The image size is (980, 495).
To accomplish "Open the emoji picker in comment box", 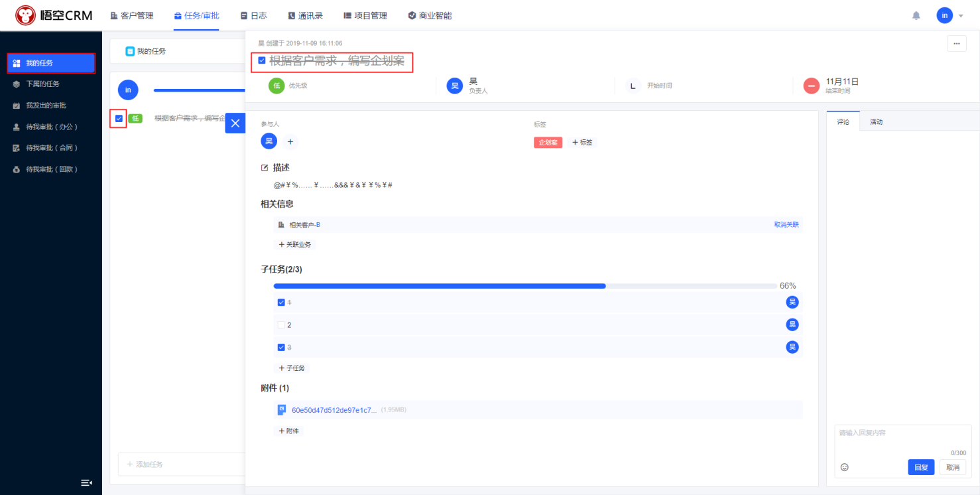I will pyautogui.click(x=844, y=467).
